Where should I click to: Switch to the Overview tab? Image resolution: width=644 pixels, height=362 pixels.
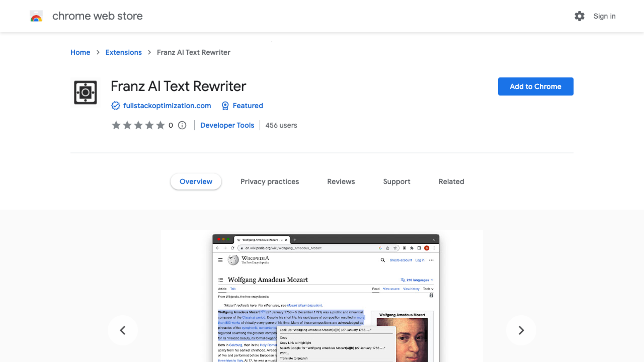pyautogui.click(x=196, y=182)
